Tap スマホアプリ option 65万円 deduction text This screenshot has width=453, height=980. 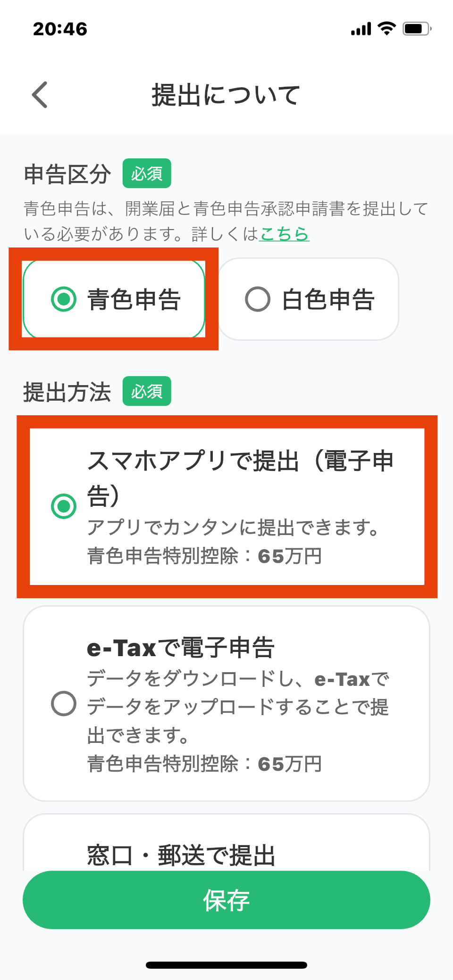point(205,556)
